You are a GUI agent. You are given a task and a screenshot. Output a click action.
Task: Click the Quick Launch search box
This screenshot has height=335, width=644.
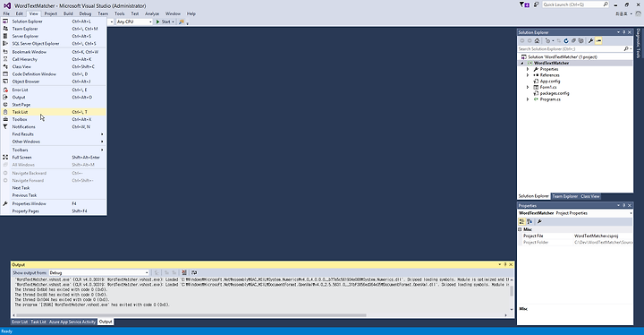pyautogui.click(x=575, y=4)
